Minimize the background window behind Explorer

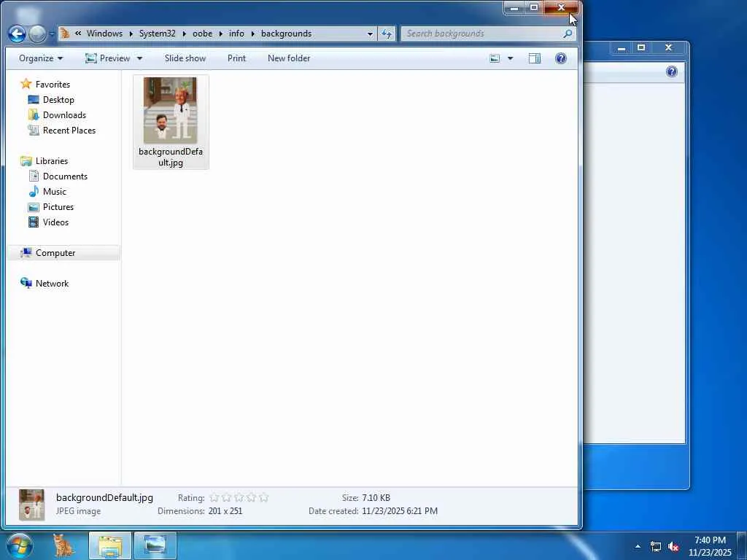(622, 47)
